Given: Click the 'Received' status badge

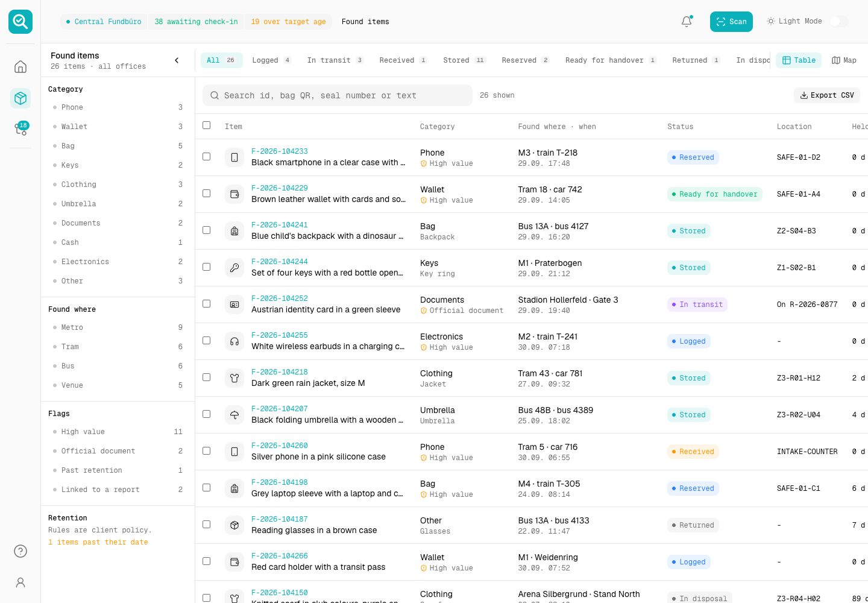Looking at the screenshot, I should [x=693, y=452].
